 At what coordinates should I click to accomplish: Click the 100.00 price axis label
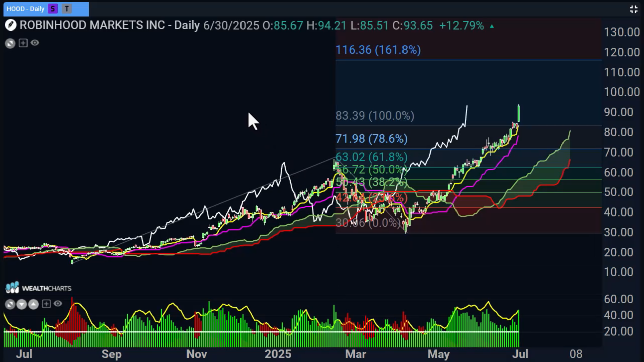[x=622, y=92]
